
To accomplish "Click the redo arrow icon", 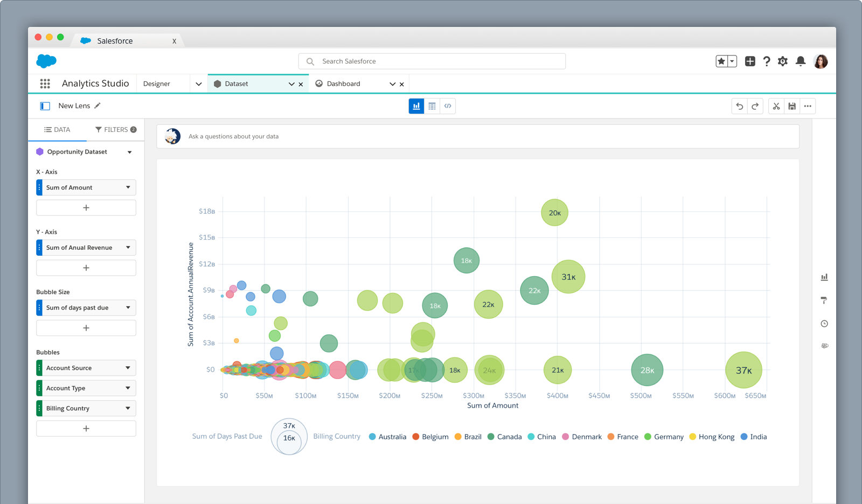I will (755, 106).
